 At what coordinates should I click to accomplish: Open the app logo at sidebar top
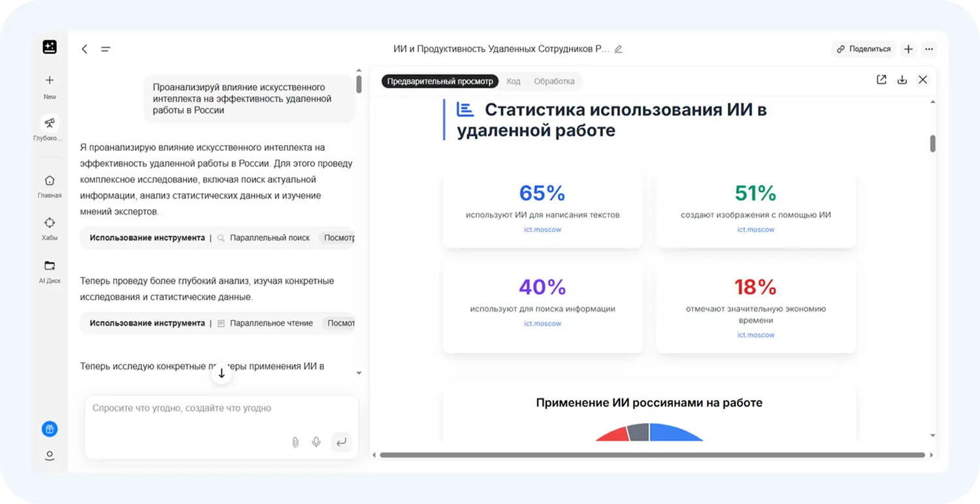point(49,46)
